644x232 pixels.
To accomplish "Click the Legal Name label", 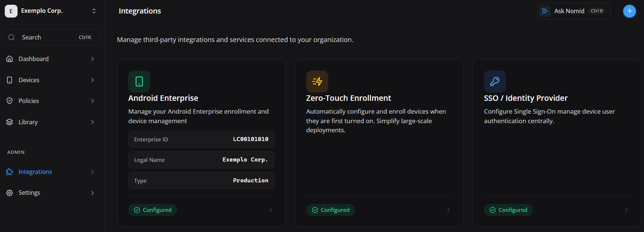I will coord(149,160).
